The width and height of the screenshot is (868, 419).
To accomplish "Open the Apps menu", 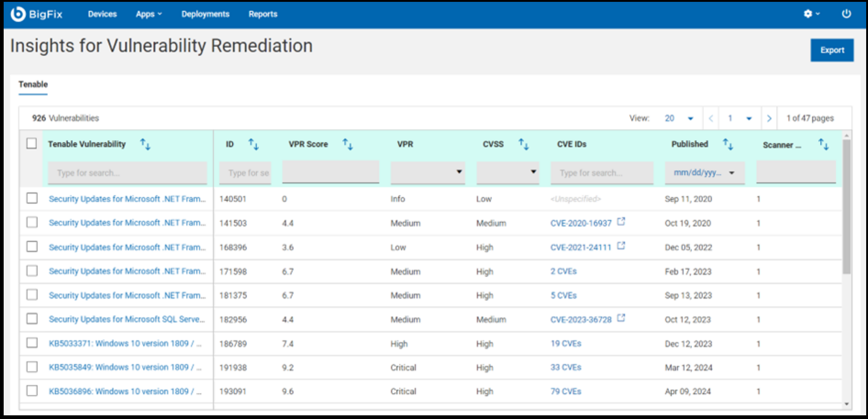I will [x=149, y=14].
